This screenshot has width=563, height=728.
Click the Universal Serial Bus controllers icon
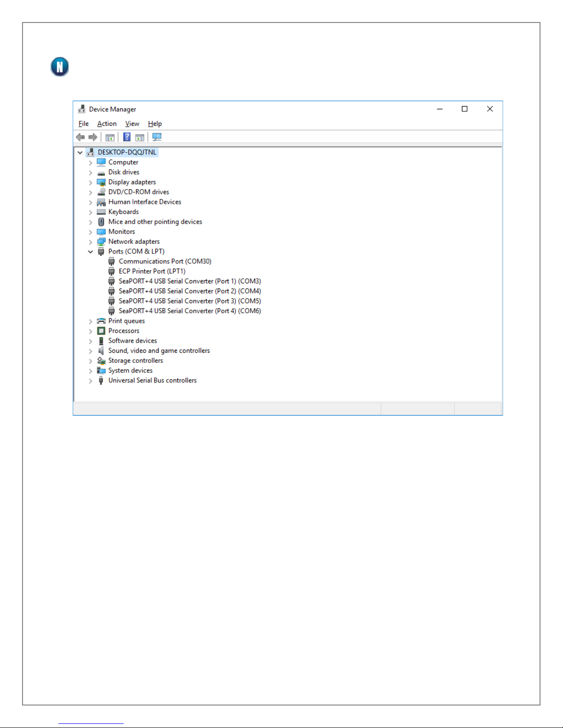click(x=101, y=380)
